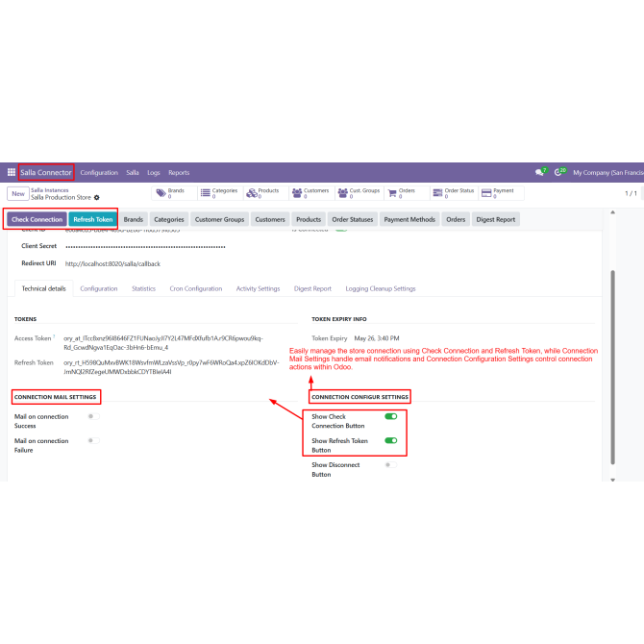Click the Salla Instances breadcrumb link

click(50, 190)
